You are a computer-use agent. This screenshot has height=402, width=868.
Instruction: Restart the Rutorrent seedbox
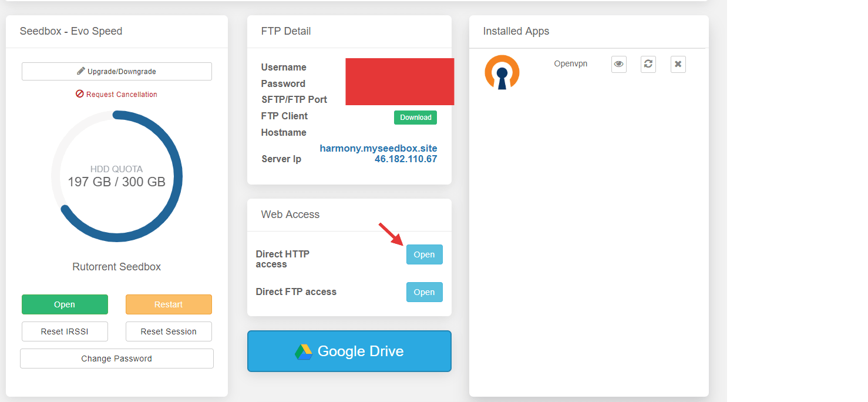[x=169, y=304]
